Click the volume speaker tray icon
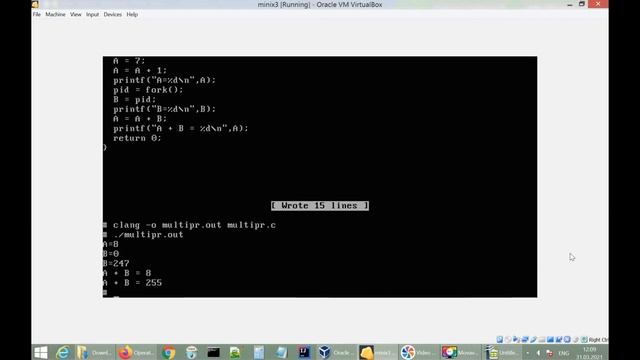 pyautogui.click(x=538, y=353)
